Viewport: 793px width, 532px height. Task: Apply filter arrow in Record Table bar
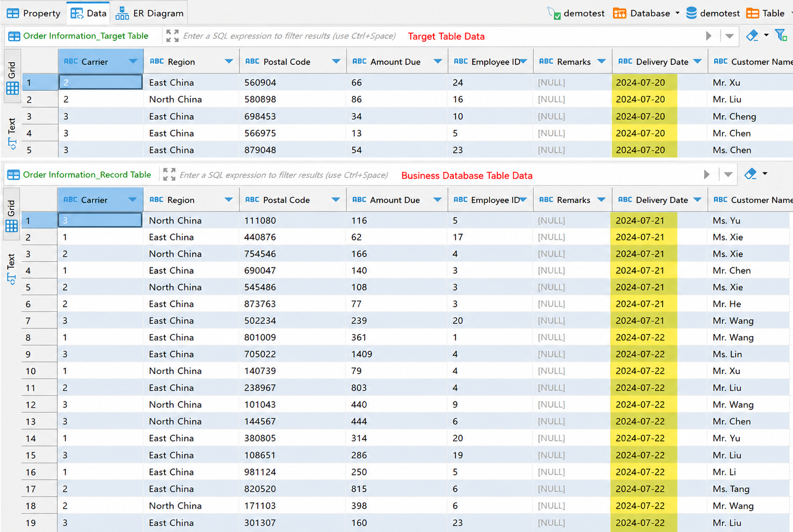tap(707, 175)
